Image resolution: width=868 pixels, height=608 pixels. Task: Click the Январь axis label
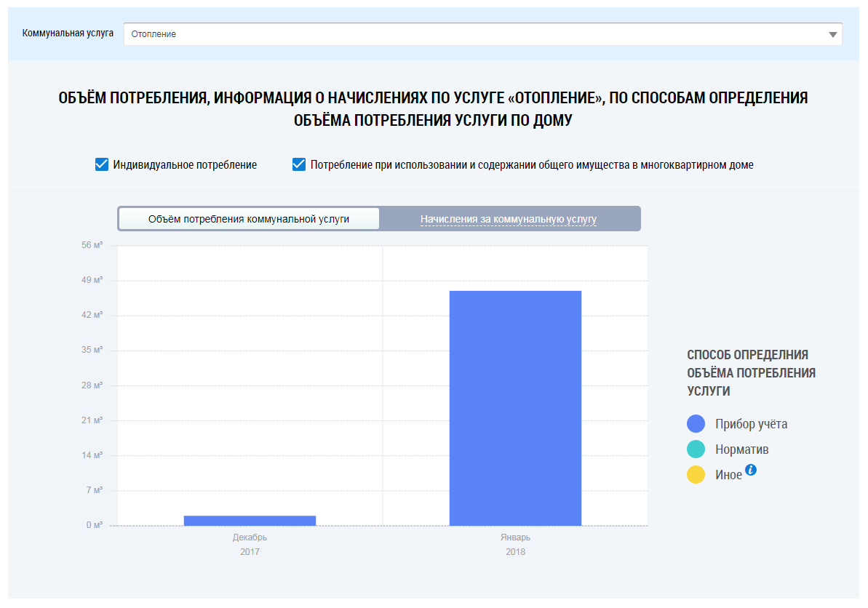[x=515, y=537]
